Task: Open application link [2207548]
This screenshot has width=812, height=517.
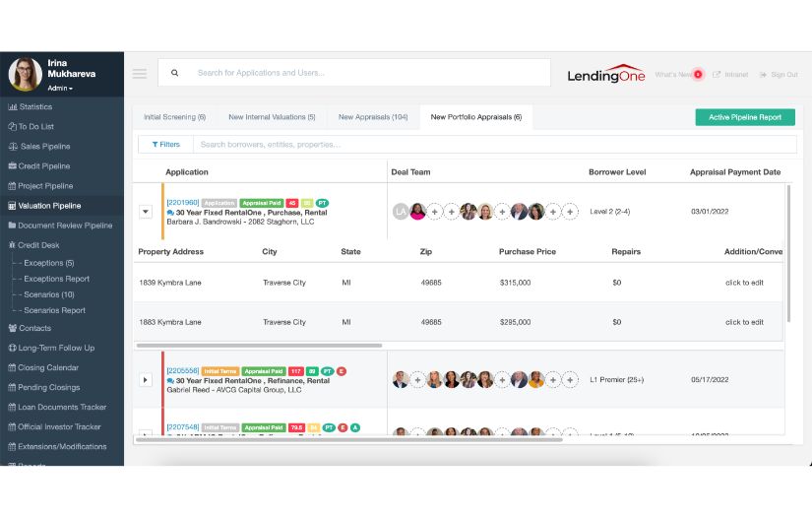Action: (183, 427)
